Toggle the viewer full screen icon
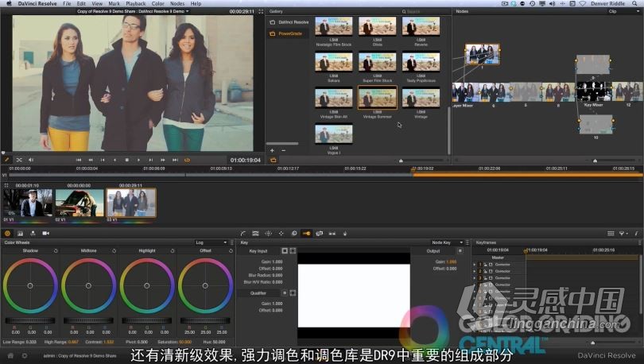This screenshot has width=644, height=364. pyautogui.click(x=261, y=11)
